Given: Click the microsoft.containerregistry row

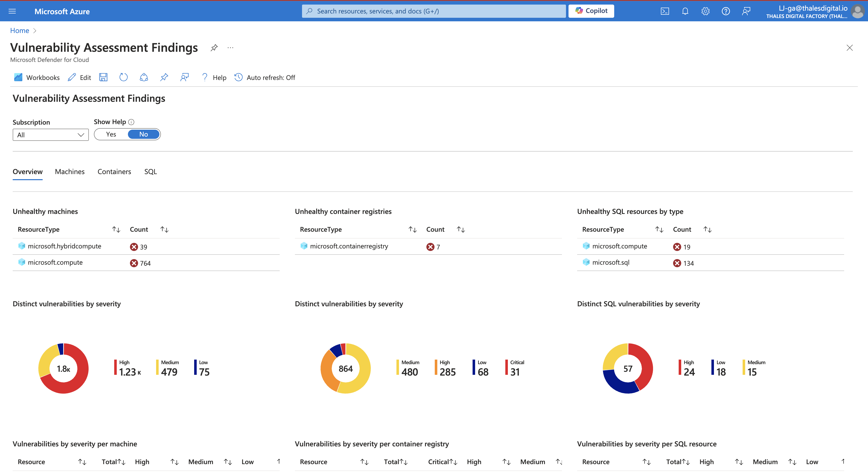Looking at the screenshot, I should (428, 246).
